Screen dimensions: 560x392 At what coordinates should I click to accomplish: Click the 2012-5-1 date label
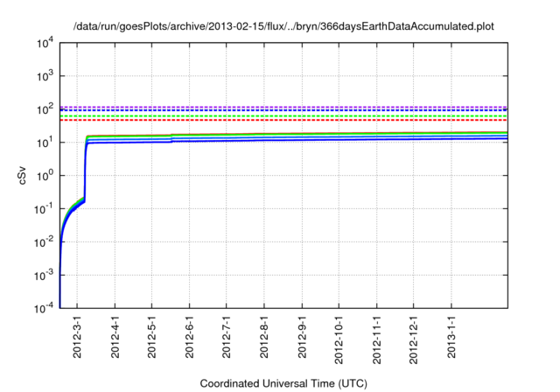pyautogui.click(x=151, y=337)
